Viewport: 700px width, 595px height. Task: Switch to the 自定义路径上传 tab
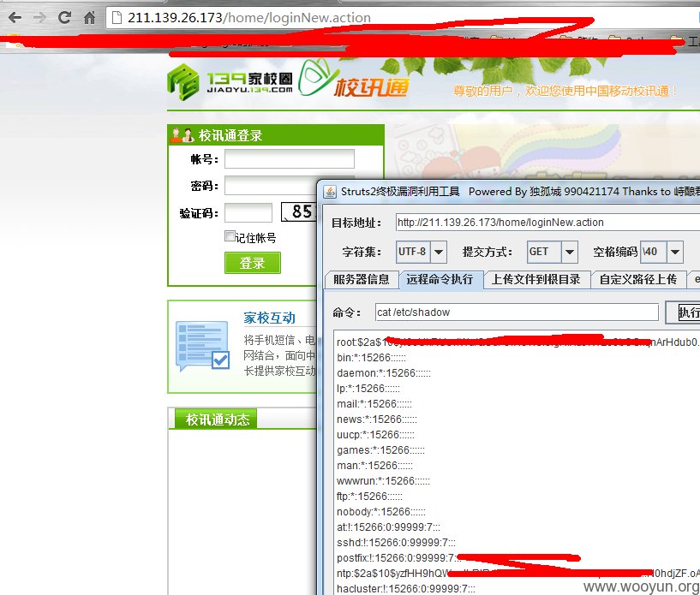[638, 280]
